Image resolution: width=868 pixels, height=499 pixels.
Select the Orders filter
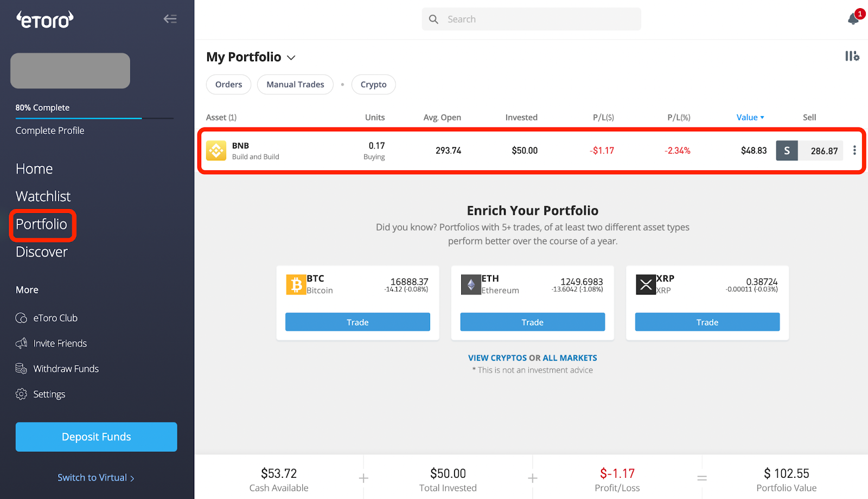228,85
